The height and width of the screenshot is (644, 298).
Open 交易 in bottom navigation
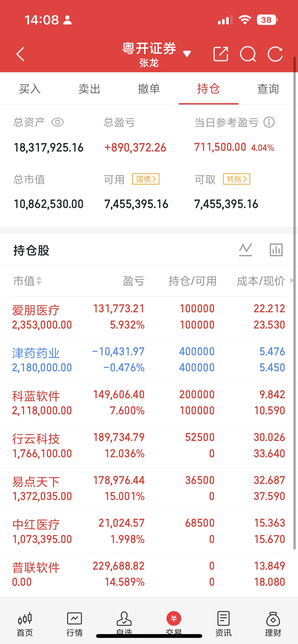[174, 624]
